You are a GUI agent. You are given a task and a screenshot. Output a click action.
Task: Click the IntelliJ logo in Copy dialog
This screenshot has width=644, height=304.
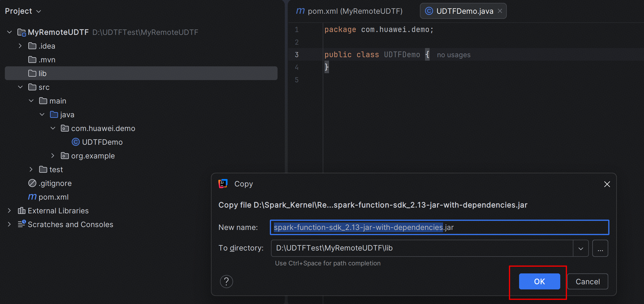coord(223,184)
